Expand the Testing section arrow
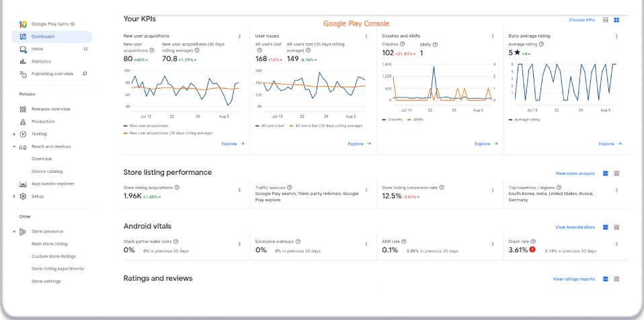 pos(14,134)
